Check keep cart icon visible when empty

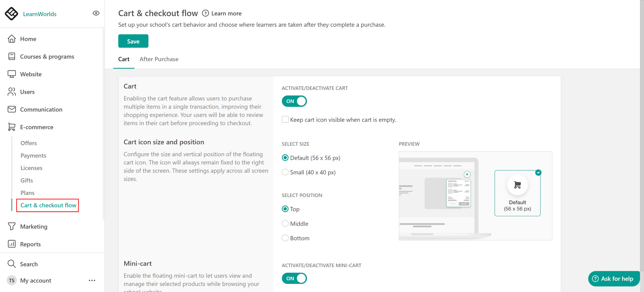[x=285, y=119]
